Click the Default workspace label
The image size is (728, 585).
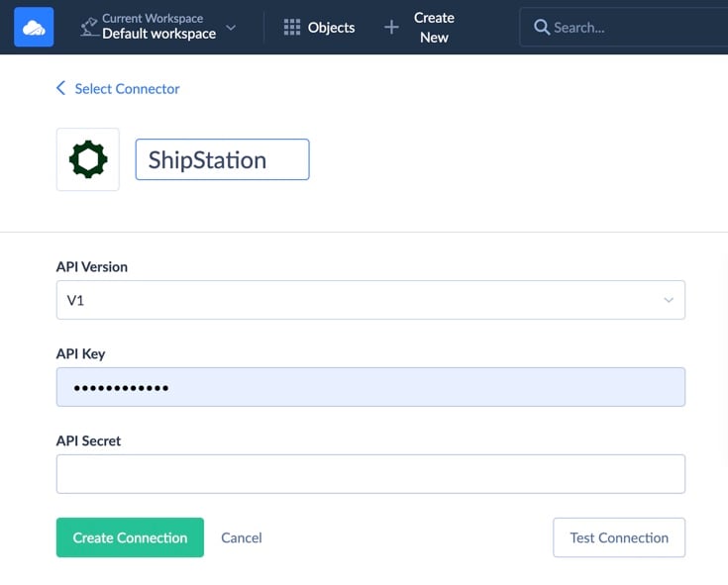158,34
